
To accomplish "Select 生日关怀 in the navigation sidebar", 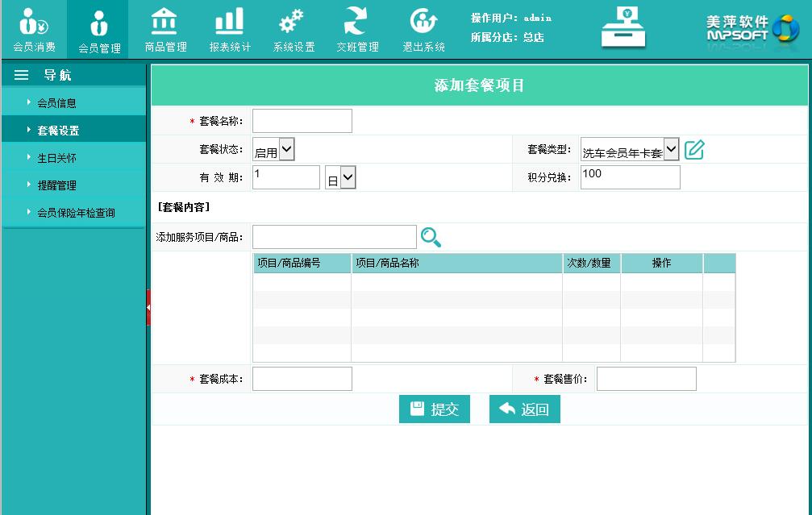I will pos(57,158).
